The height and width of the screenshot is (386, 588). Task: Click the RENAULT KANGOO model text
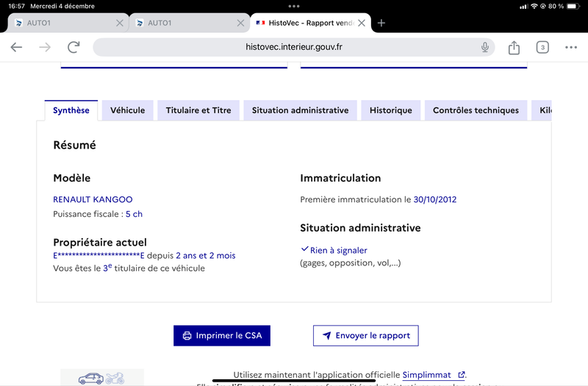tap(93, 199)
